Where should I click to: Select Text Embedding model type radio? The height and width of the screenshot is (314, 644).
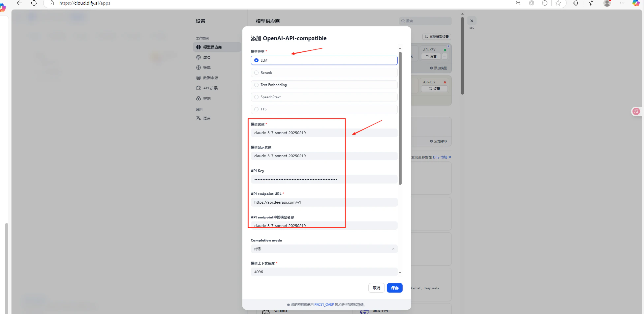click(x=324, y=85)
